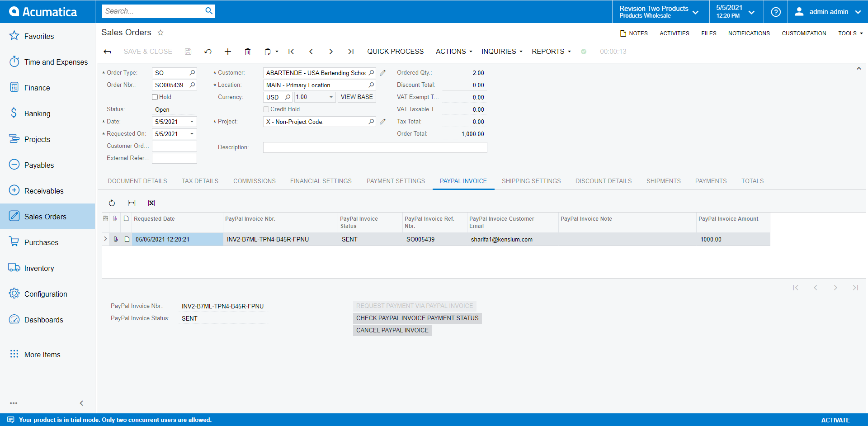This screenshot has height=426, width=868.
Task: Click the Customer Order Nbr. field
Action: pyautogui.click(x=174, y=146)
